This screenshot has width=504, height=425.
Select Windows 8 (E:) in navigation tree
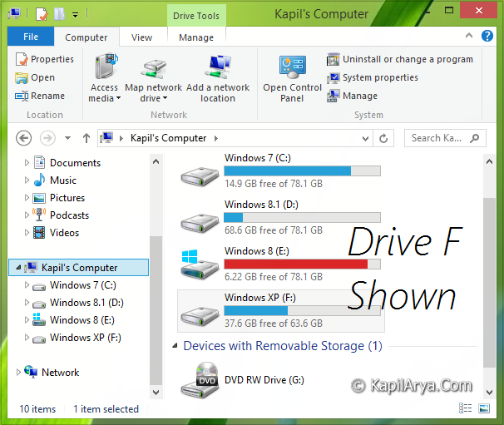pyautogui.click(x=82, y=320)
